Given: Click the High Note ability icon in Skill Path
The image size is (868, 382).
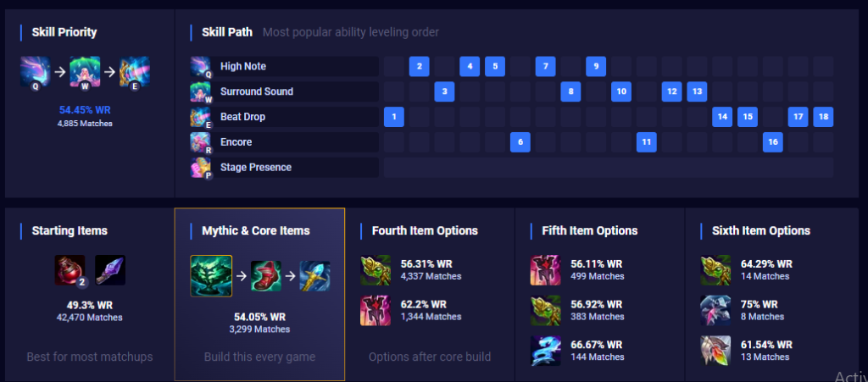Looking at the screenshot, I should pyautogui.click(x=201, y=66).
